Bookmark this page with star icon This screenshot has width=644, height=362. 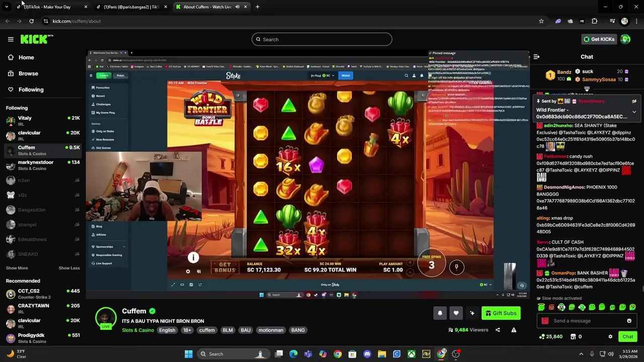tap(541, 21)
